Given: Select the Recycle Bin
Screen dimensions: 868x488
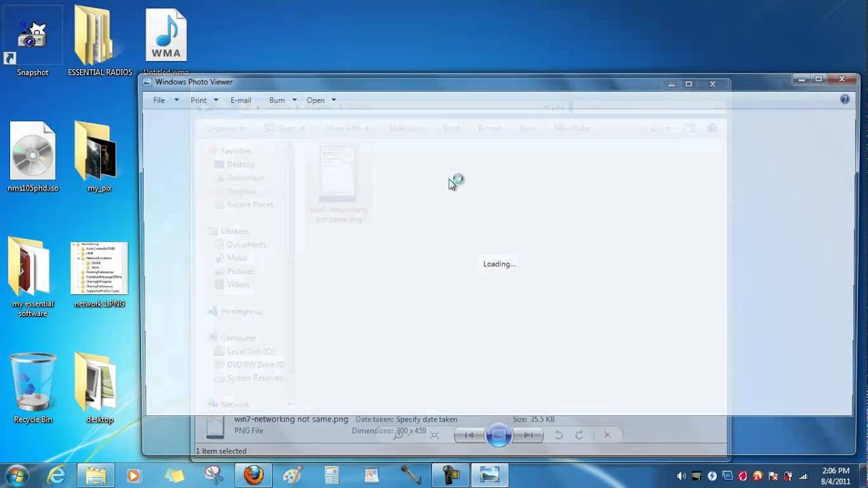Looking at the screenshot, I should [x=33, y=388].
